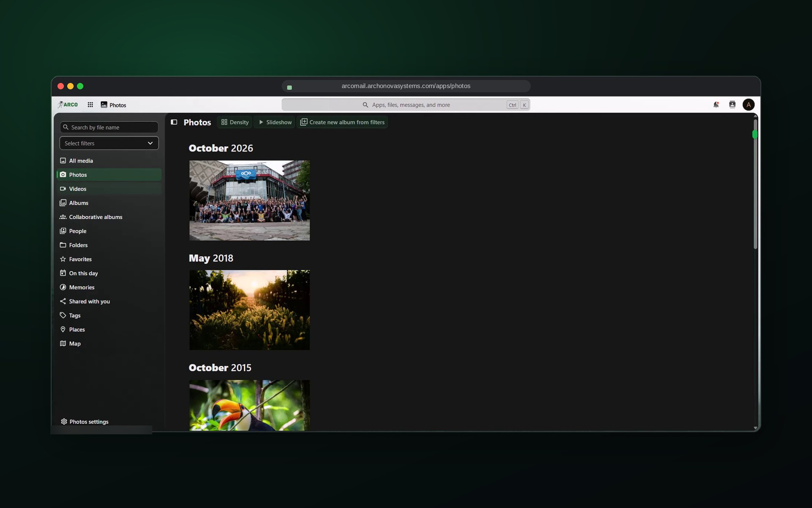Image resolution: width=812 pixels, height=508 pixels.
Task: Open On this day
Action: coord(109,273)
